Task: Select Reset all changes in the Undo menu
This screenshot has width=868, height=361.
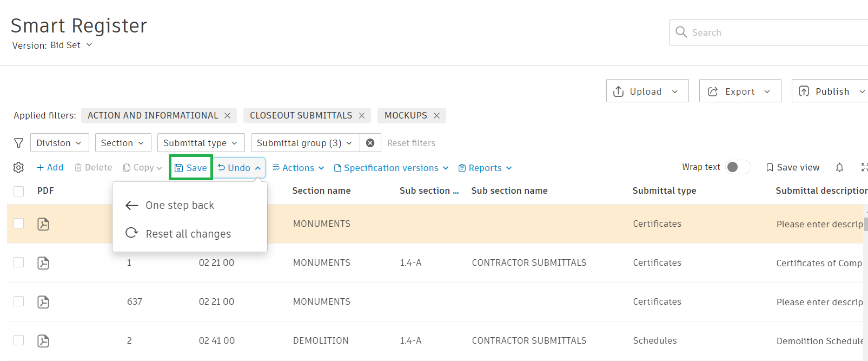Action: 188,234
